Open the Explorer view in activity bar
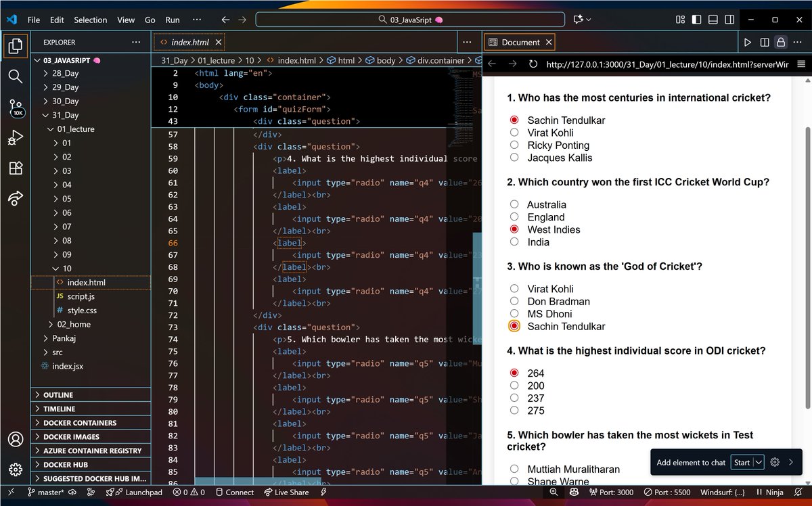 tap(15, 46)
